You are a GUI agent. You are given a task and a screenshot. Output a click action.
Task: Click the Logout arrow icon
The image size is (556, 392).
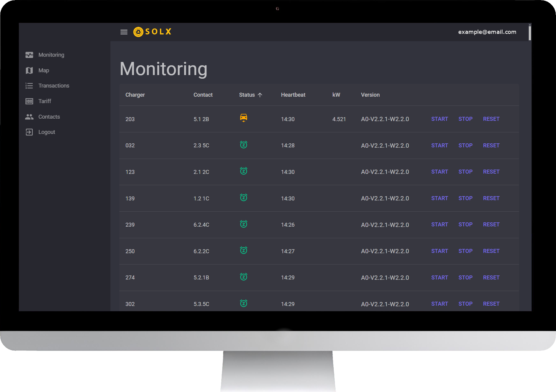click(x=29, y=132)
